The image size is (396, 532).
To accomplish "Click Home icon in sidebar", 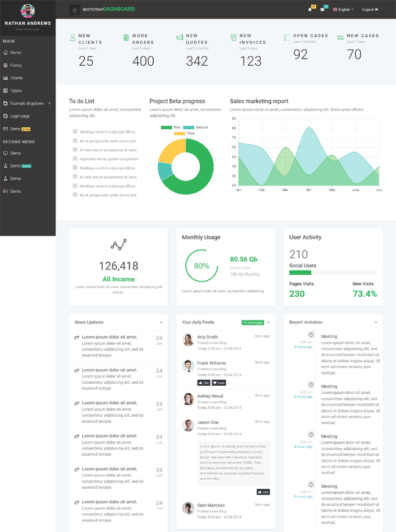I will (x=5, y=52).
